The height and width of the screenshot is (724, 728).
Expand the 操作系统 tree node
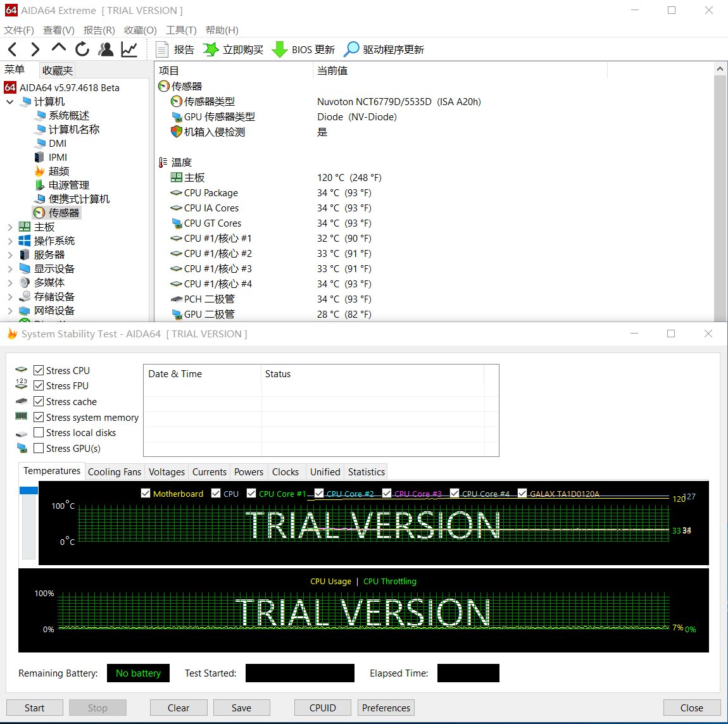click(9, 241)
